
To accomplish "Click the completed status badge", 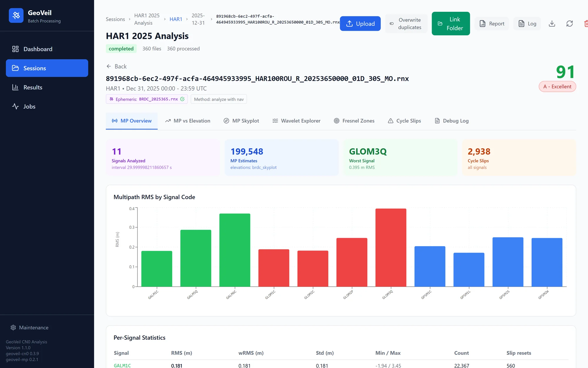I will (x=121, y=49).
